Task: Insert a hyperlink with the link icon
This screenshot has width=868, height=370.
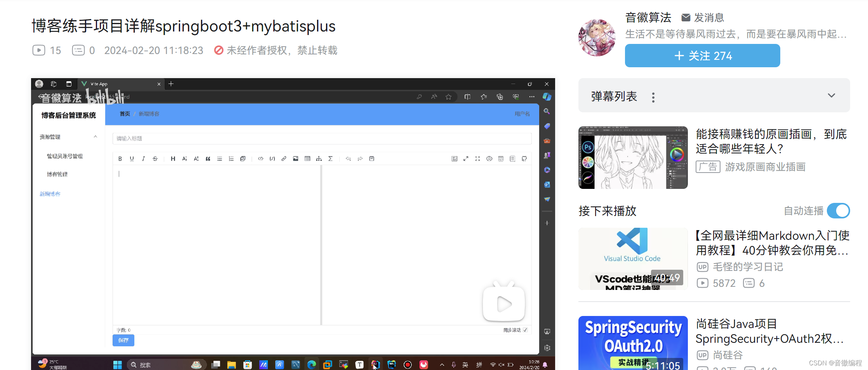Action: coord(284,159)
